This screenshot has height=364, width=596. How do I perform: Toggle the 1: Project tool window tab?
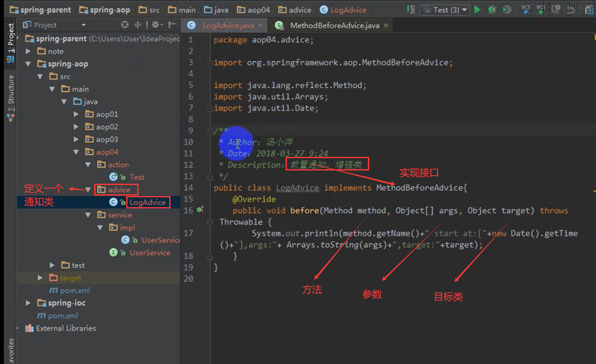tap(11, 43)
